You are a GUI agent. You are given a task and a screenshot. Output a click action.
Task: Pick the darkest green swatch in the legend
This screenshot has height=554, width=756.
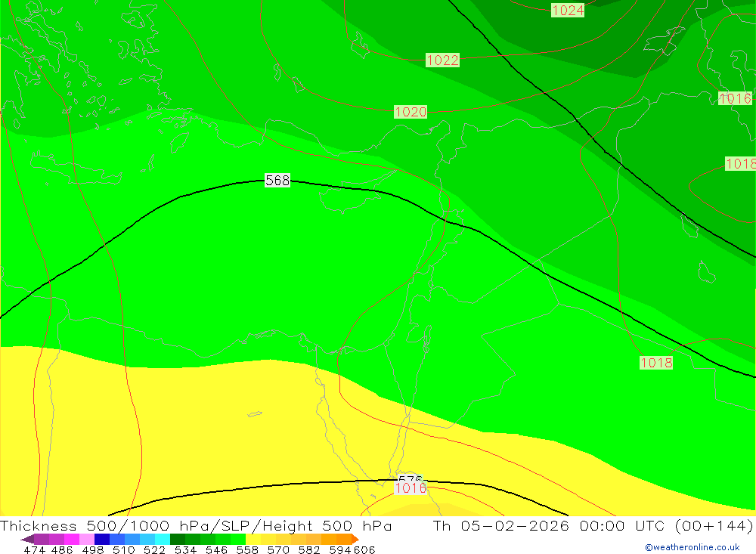178,539
